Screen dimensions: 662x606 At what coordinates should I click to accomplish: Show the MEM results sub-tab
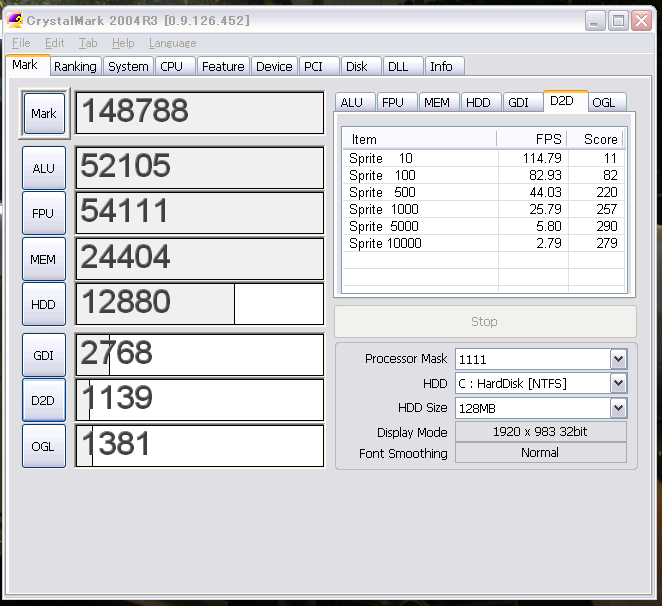click(x=439, y=102)
